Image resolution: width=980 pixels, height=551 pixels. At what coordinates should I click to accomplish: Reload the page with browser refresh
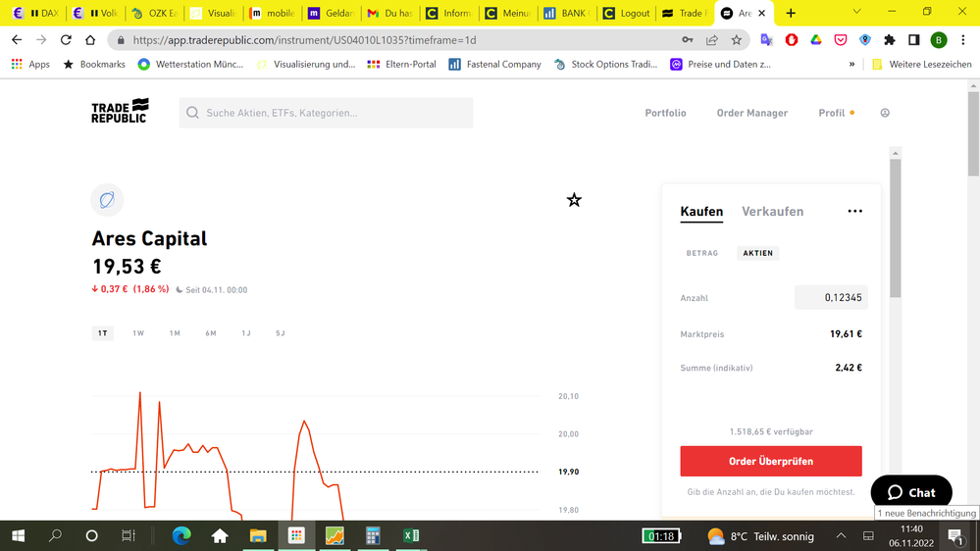point(66,40)
